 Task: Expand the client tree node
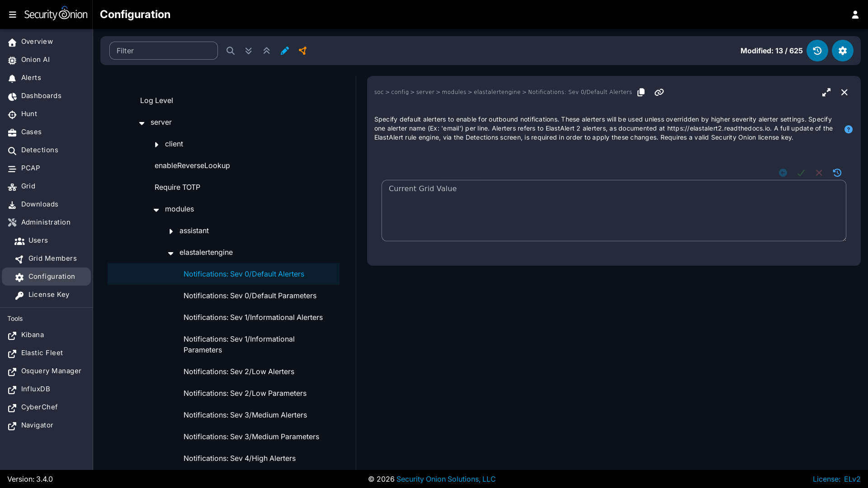(x=156, y=145)
